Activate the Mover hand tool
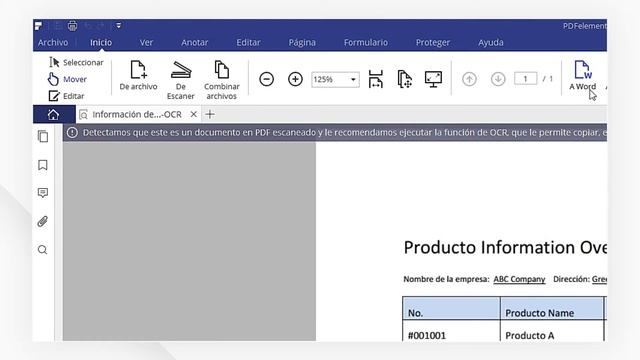 click(67, 79)
